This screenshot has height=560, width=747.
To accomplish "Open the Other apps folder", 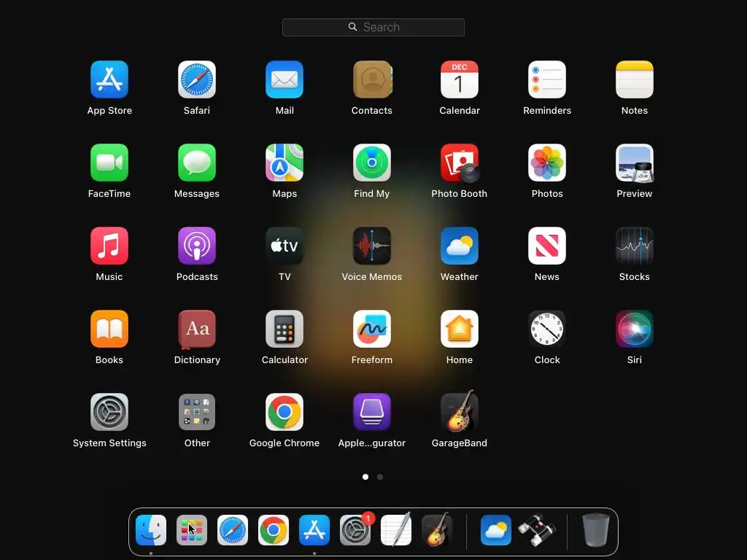I will (197, 412).
